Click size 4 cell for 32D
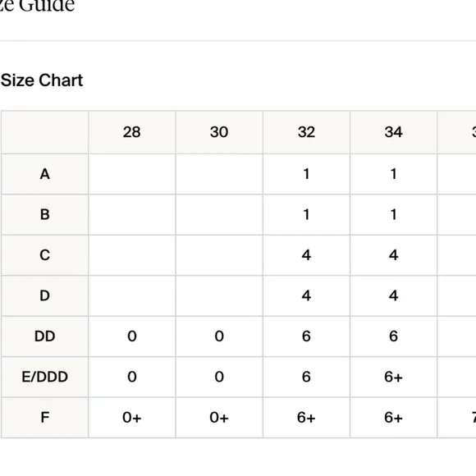Screen dimensions: 476x476 click(306, 296)
